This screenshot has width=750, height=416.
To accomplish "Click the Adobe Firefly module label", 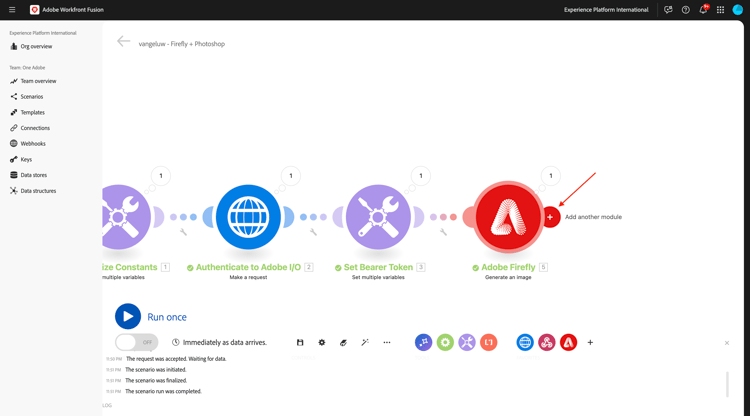I will point(508,267).
